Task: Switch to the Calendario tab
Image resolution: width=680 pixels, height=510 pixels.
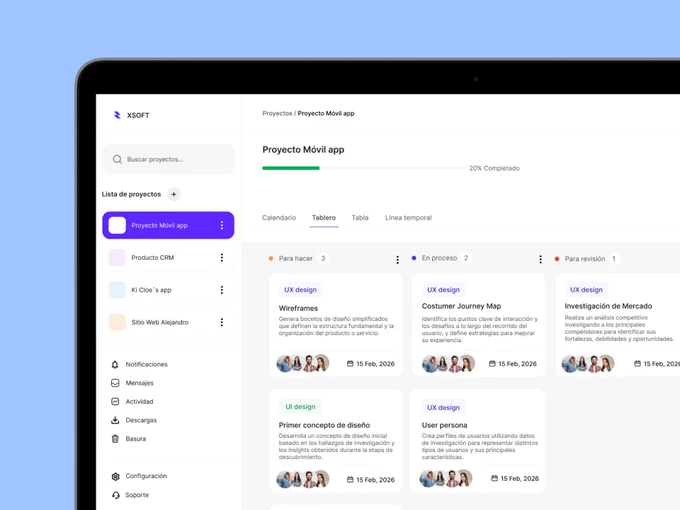Action: 279,218
